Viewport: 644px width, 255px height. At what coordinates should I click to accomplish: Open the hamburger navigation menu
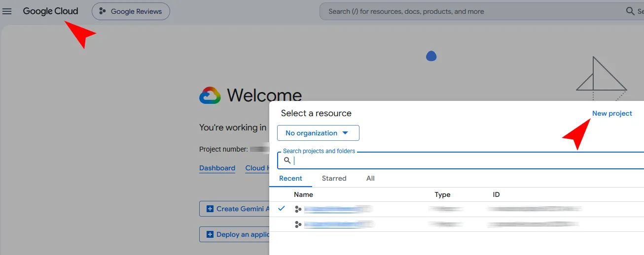tap(7, 11)
